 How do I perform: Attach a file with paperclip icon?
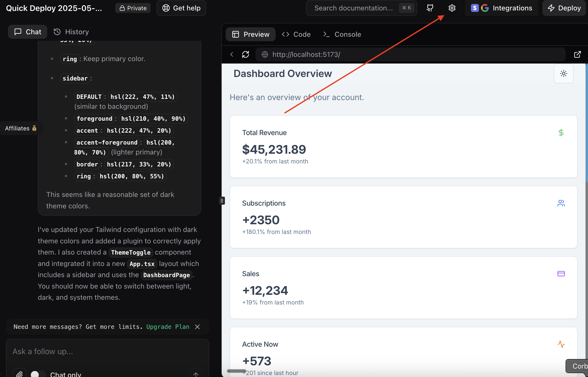19,374
